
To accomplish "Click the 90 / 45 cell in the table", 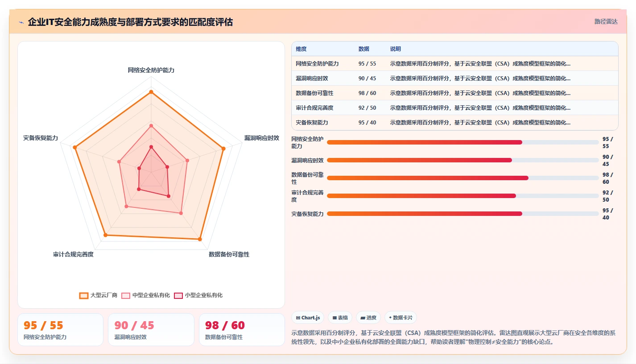I will pyautogui.click(x=367, y=79).
